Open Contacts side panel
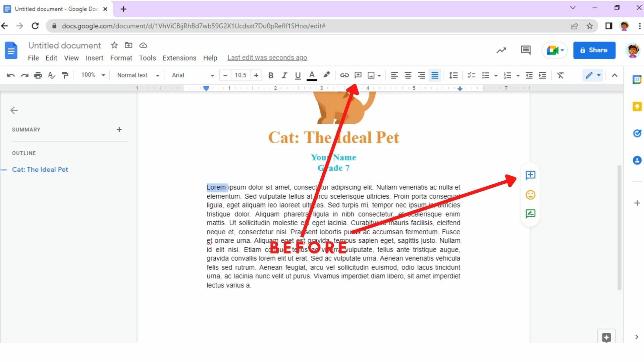 (637, 160)
